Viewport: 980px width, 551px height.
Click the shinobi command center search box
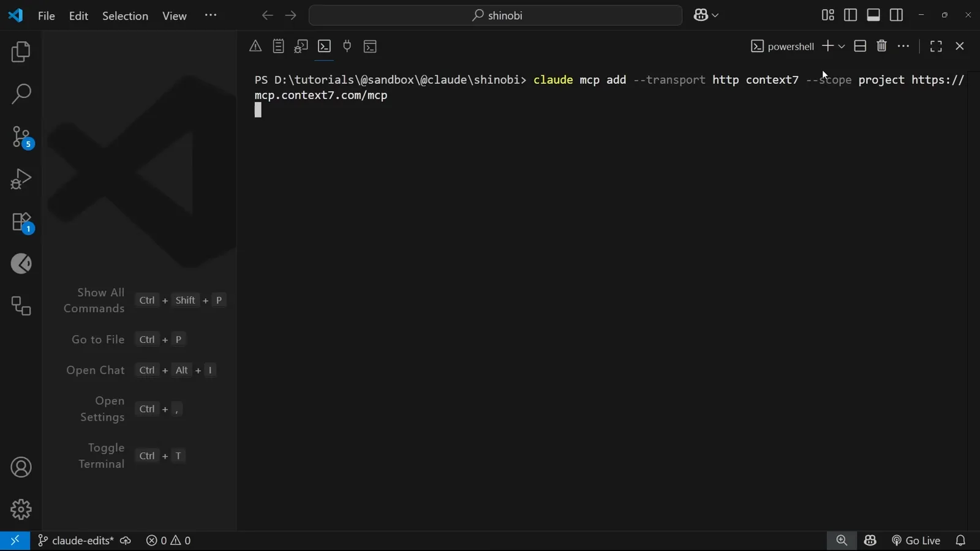(496, 15)
